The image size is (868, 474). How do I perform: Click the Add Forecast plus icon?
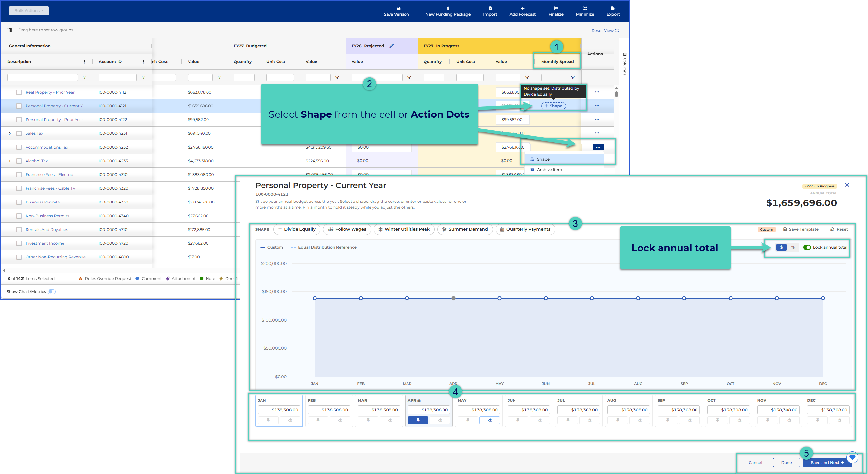[522, 8]
